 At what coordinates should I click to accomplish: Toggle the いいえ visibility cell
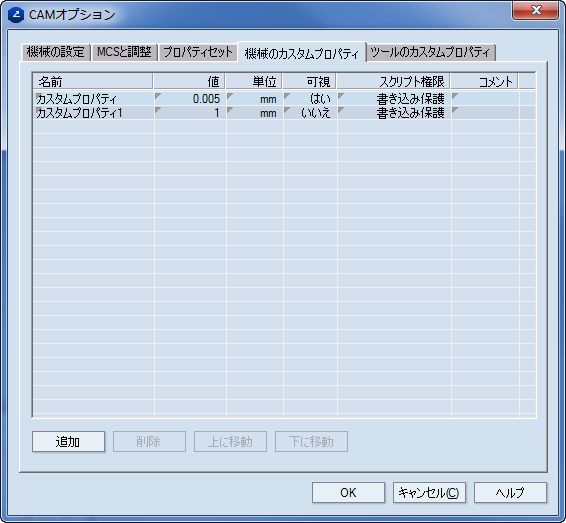(310, 113)
